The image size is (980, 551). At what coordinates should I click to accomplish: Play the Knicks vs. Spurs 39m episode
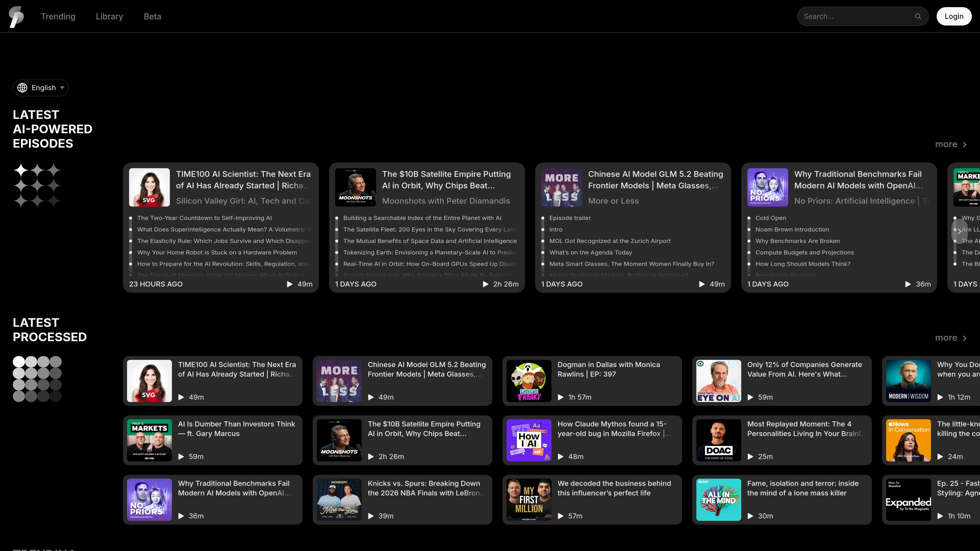click(x=371, y=516)
